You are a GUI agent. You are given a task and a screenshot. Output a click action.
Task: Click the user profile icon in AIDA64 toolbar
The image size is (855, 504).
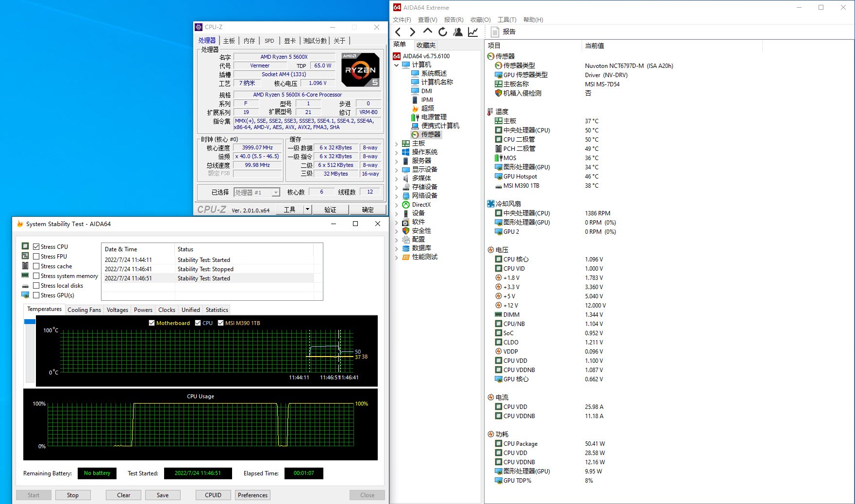tap(457, 32)
